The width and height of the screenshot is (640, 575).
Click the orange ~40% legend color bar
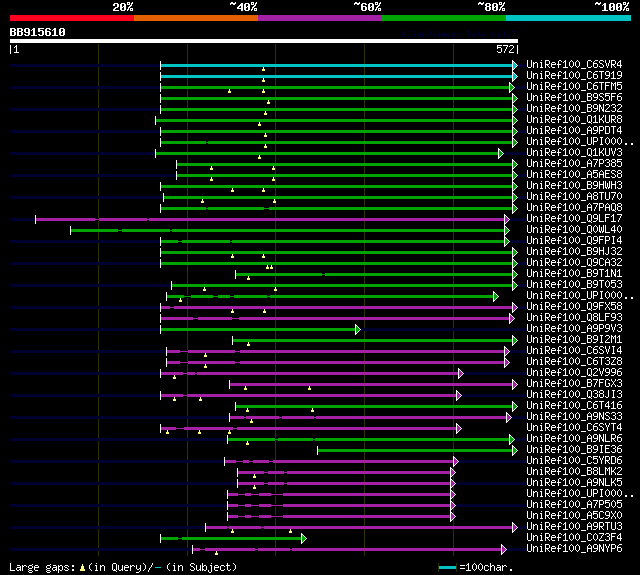pos(196,18)
